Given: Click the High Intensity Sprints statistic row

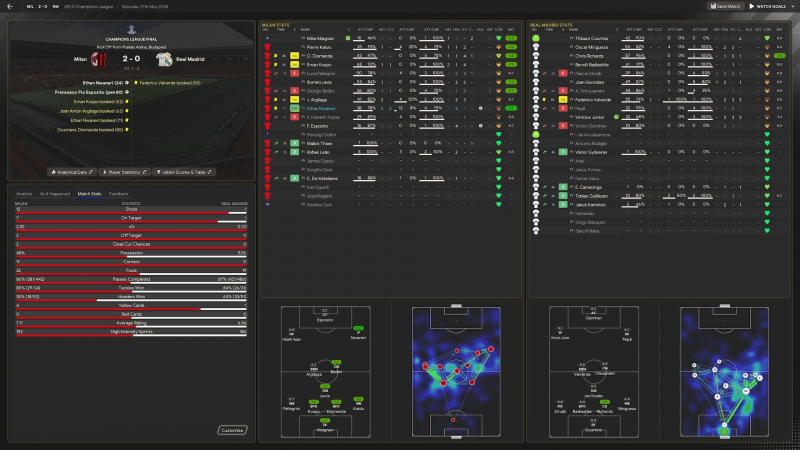Looking at the screenshot, I should click(x=131, y=332).
